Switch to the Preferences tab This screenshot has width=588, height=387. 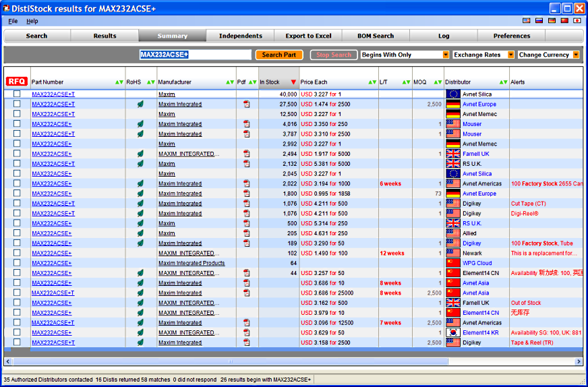[x=512, y=36]
